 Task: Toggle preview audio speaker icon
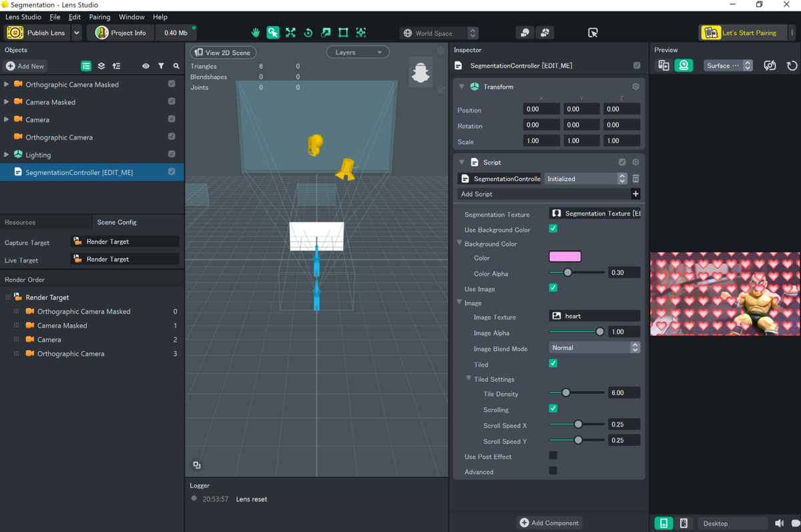point(779,523)
